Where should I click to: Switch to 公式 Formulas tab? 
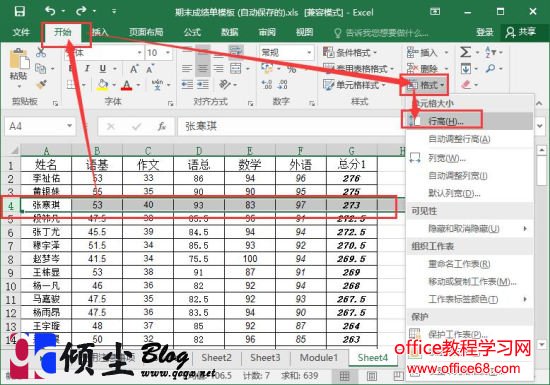coord(192,33)
